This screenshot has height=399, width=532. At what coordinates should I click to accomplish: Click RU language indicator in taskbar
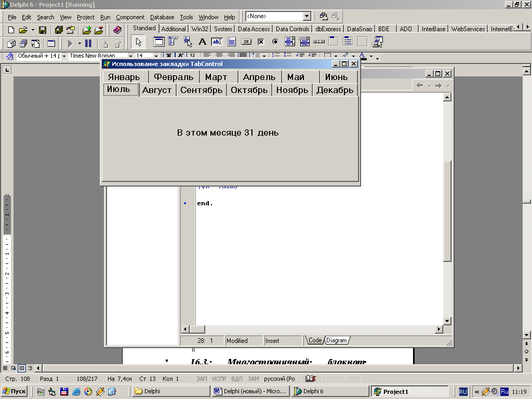[x=463, y=392]
